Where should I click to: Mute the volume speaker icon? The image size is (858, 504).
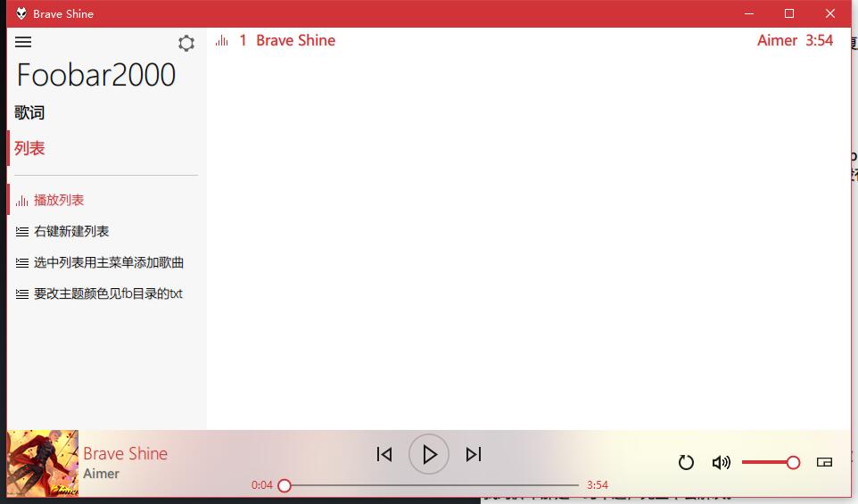(x=722, y=462)
